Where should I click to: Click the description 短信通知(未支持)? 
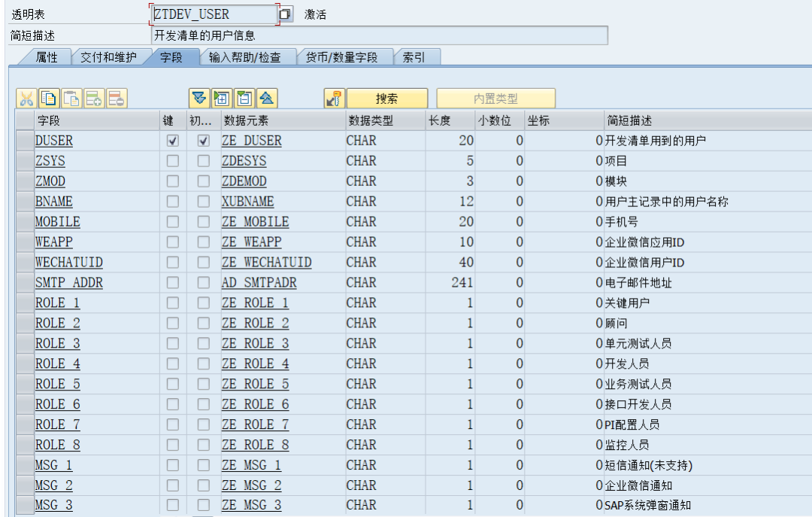tap(648, 465)
